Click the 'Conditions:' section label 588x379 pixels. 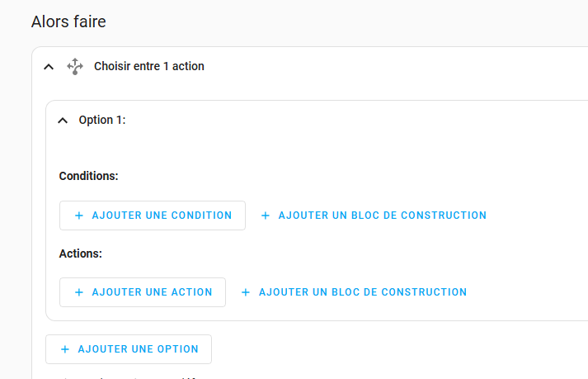tap(89, 176)
